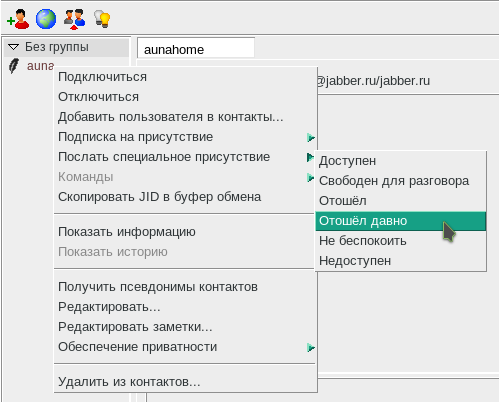Viewport: 499px width, 402px height.
Task: Click the light bulb toolbar icon
Action: click(102, 19)
